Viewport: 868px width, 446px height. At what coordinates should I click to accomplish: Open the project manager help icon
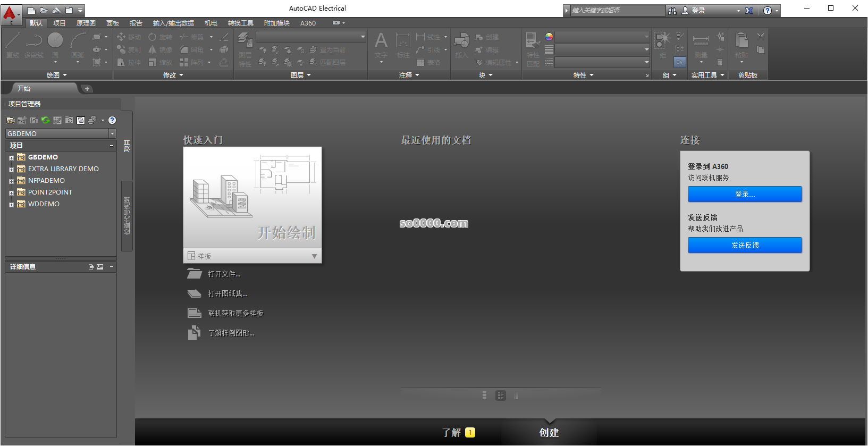pos(112,120)
